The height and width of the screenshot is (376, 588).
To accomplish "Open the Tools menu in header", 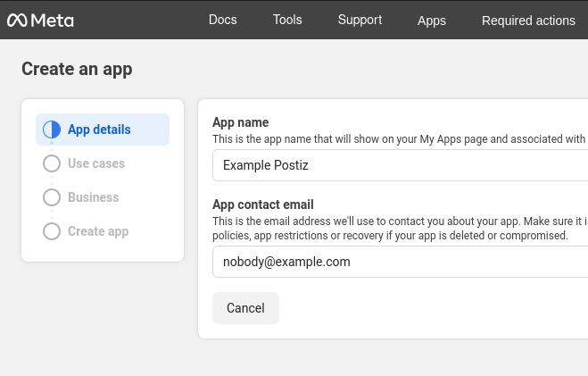I will [x=287, y=20].
